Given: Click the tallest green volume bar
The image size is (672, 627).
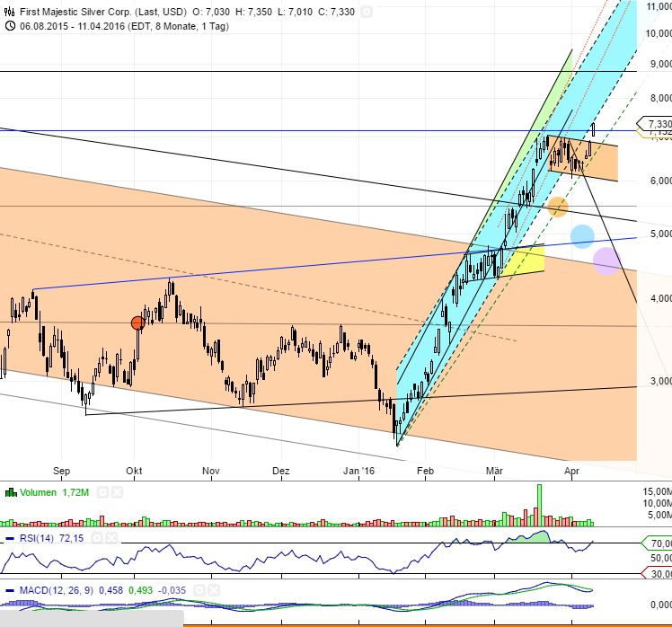Looking at the screenshot, I should 539,505.
